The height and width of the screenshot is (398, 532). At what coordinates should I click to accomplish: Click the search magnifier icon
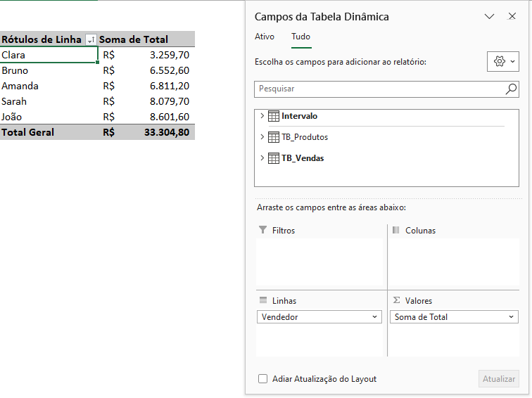click(511, 89)
